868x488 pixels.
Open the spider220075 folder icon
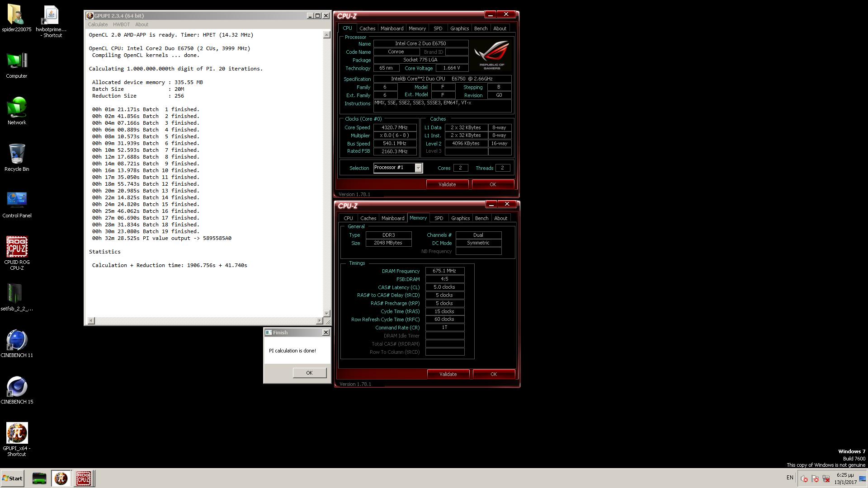(x=16, y=18)
